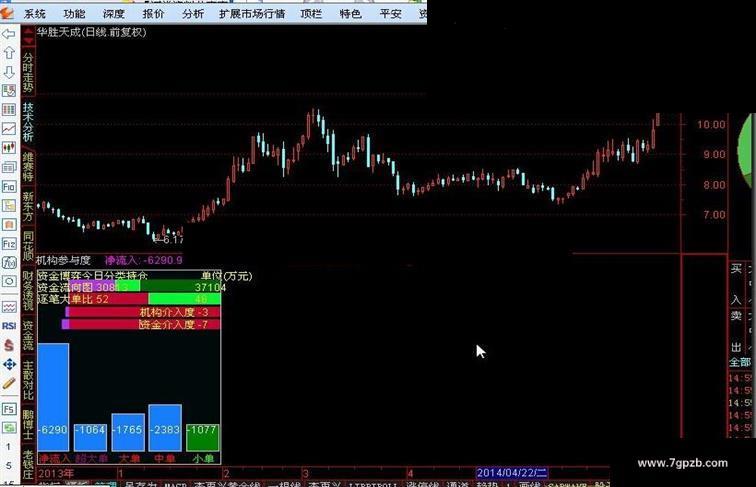Select the candlestick chart icon in left toolbar
756x487 pixels.
click(x=9, y=148)
